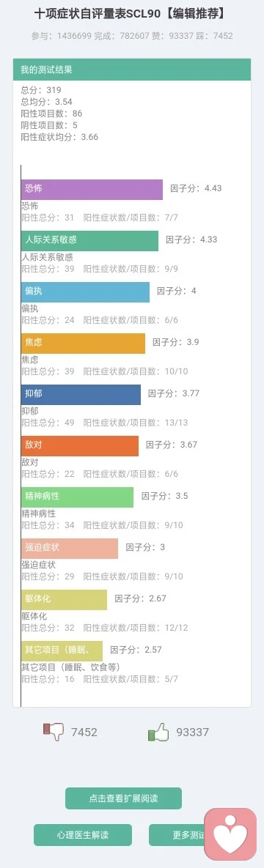This screenshot has width=264, height=868.
Task: Select the dark blue 抑郁 bar
Action: click(x=81, y=395)
